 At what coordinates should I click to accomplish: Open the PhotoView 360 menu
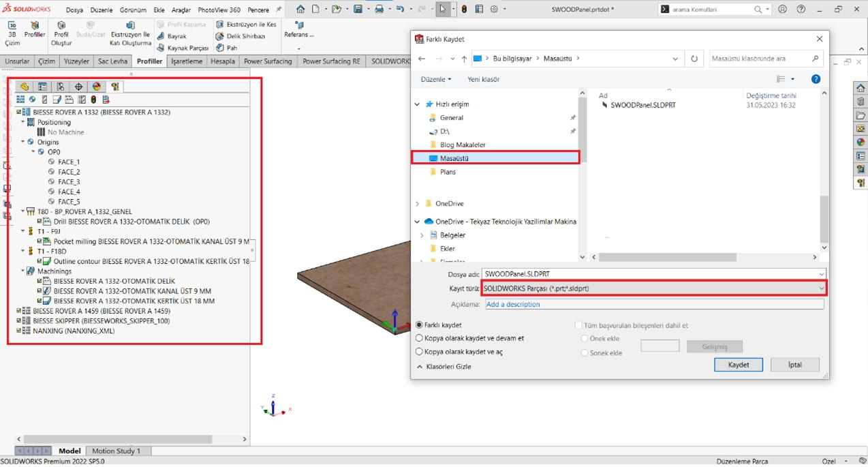219,10
